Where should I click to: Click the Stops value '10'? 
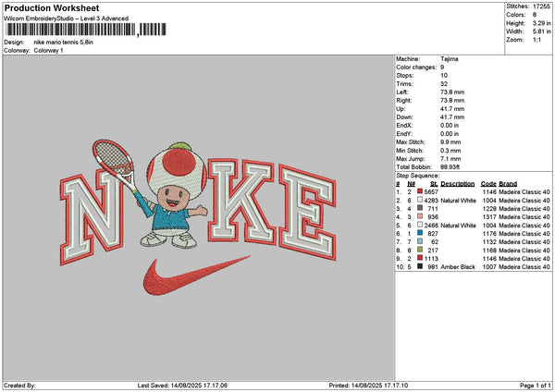pos(444,76)
